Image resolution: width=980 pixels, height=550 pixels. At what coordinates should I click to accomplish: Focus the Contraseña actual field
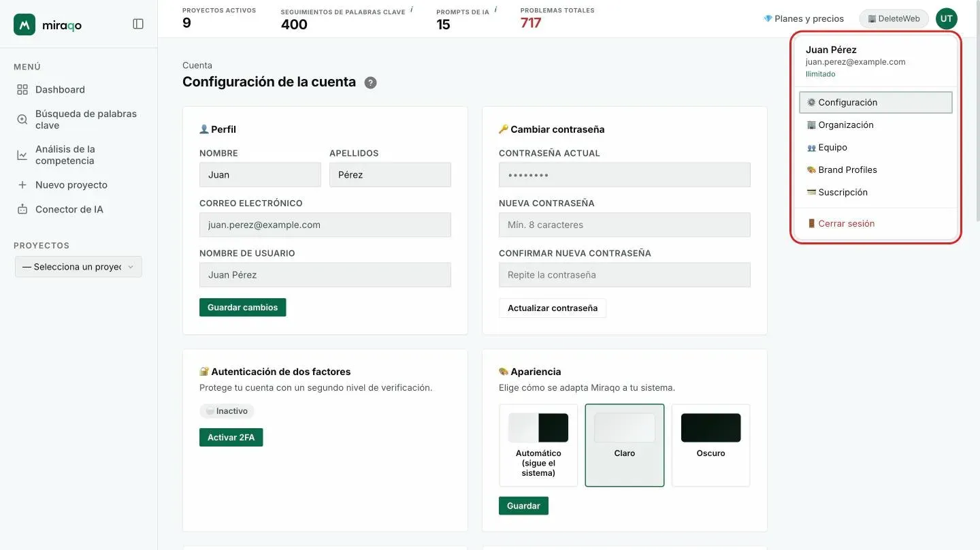625,175
